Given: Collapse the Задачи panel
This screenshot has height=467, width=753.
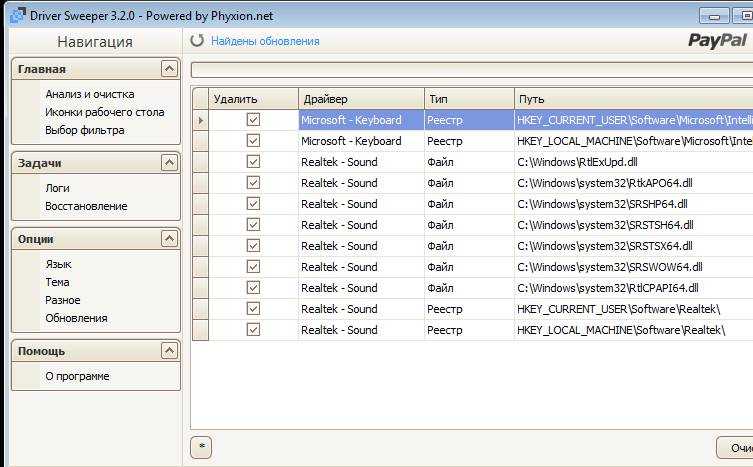Looking at the screenshot, I should point(169,163).
